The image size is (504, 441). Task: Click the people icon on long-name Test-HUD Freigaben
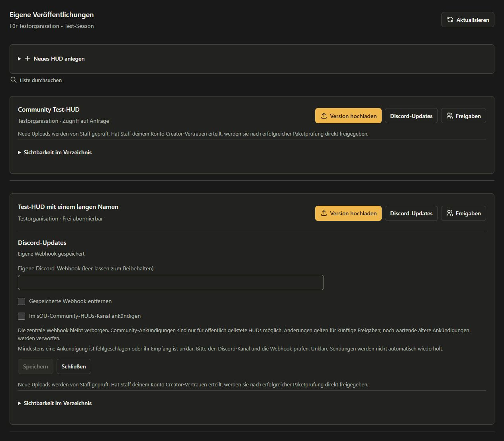click(449, 213)
